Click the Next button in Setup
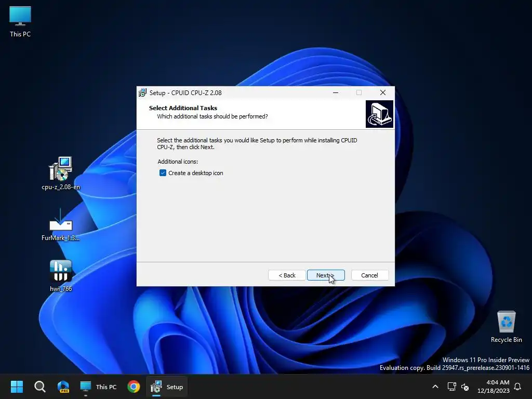Screen dimensions: 532x399 coord(326,275)
